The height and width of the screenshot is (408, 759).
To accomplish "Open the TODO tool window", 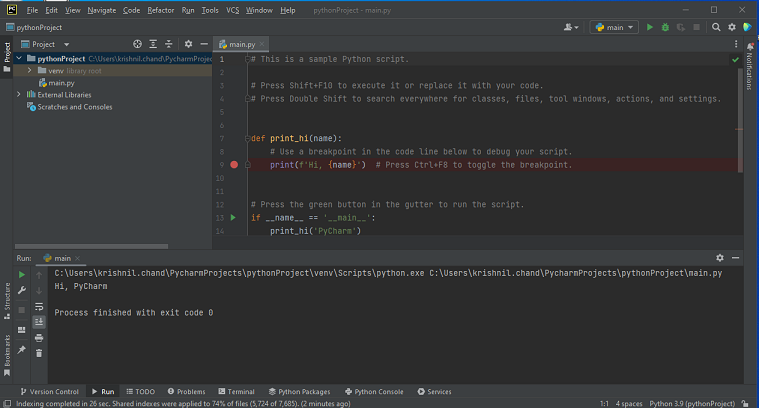I will pos(141,392).
